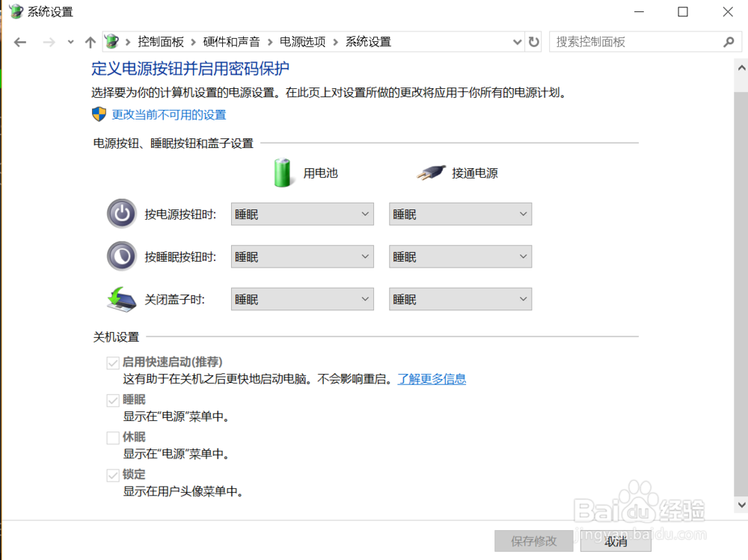Expand chevron after 电源选项 breadcrumb
748x560 pixels.
[x=335, y=43]
